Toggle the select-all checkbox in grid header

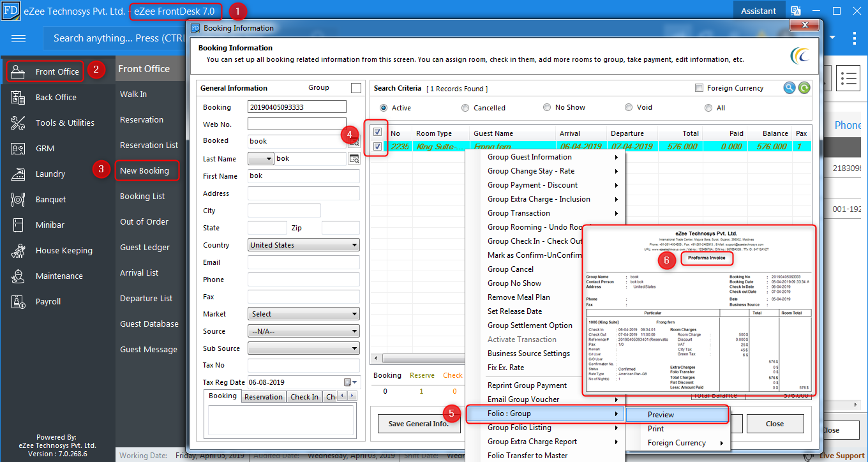click(x=377, y=132)
